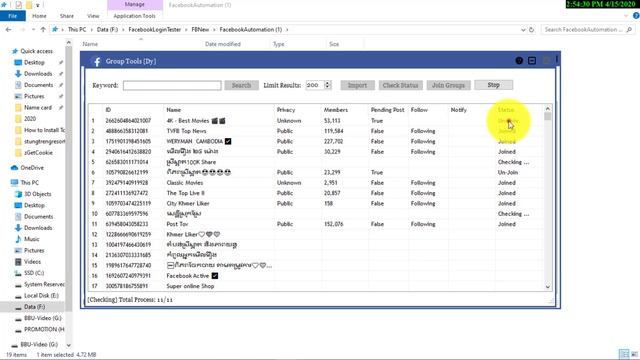The image size is (640, 360).
Task: Open the help icon in Group Tools title bar
Action: [519, 61]
